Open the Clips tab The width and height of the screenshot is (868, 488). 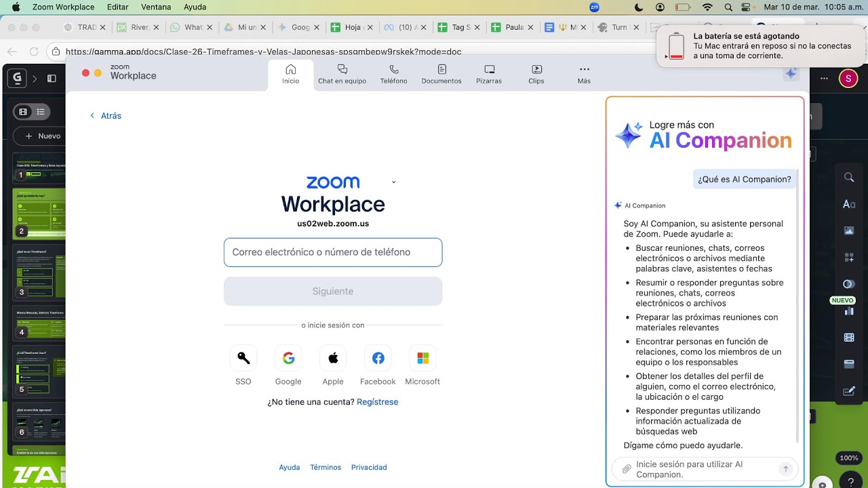coord(536,75)
